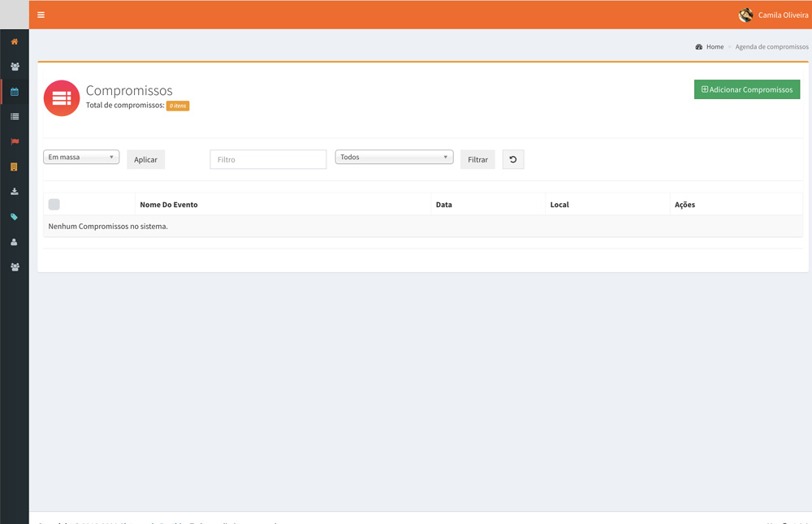
Task: Click the Adicionar Compromissos button
Action: (747, 89)
